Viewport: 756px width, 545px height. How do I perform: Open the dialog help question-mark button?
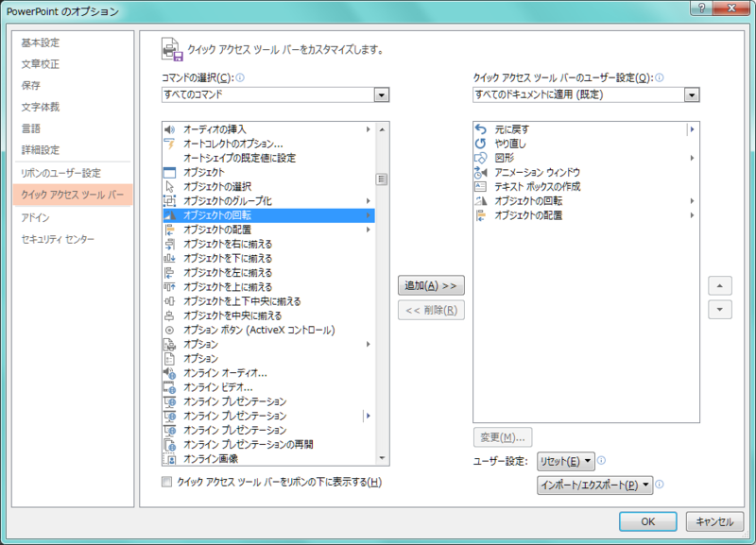[701, 9]
